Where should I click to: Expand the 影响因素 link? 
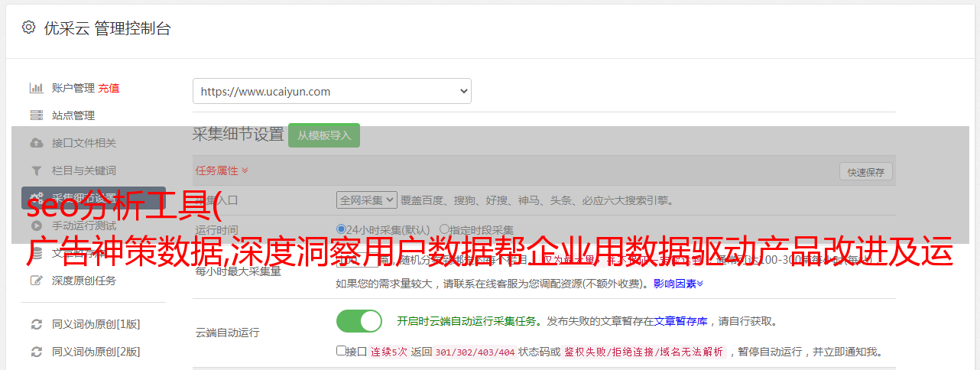click(678, 284)
